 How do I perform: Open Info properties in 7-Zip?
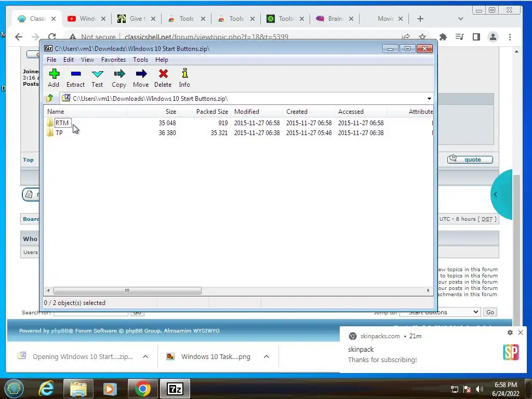(x=184, y=78)
